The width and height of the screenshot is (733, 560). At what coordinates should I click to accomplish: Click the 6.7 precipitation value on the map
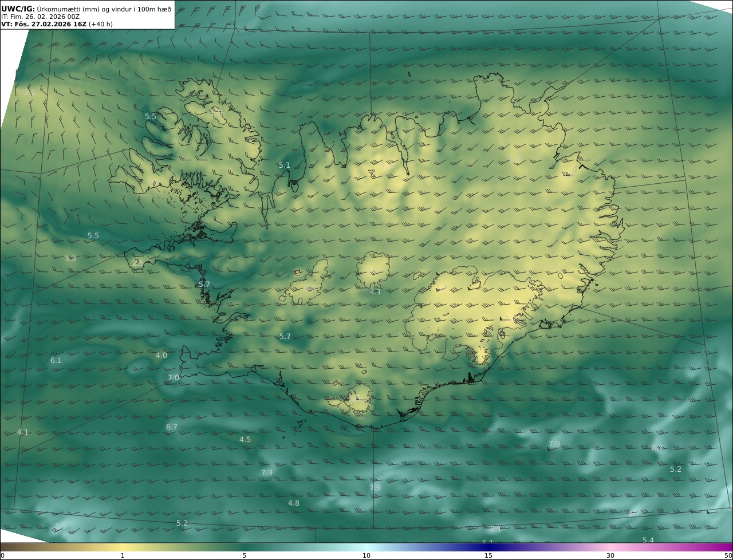tap(172, 427)
